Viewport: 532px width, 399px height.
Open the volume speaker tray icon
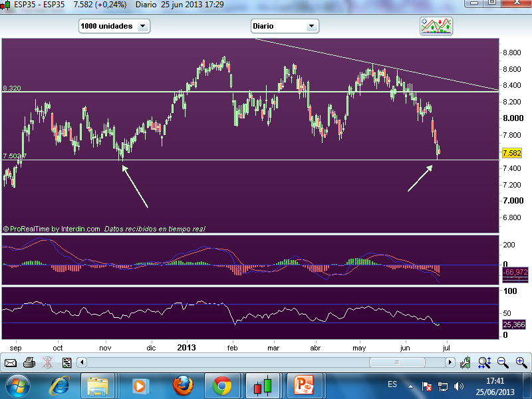pyautogui.click(x=458, y=386)
